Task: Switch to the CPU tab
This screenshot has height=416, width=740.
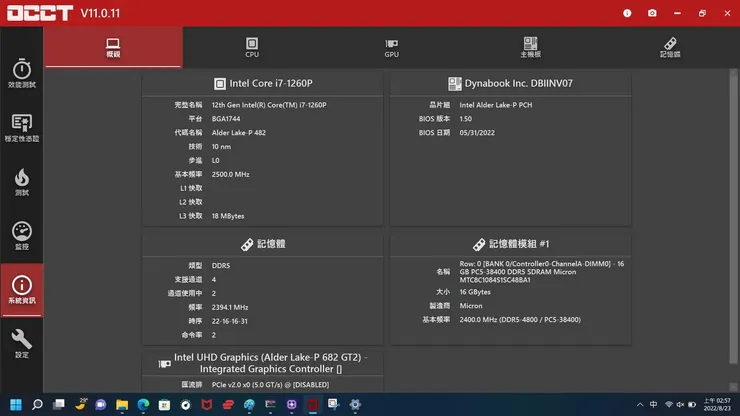Action: 252,48
